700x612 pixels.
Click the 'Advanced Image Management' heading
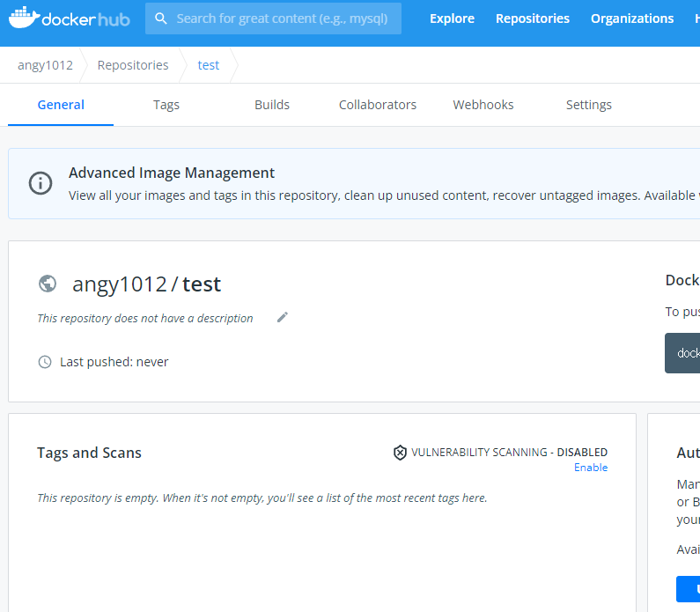172,173
